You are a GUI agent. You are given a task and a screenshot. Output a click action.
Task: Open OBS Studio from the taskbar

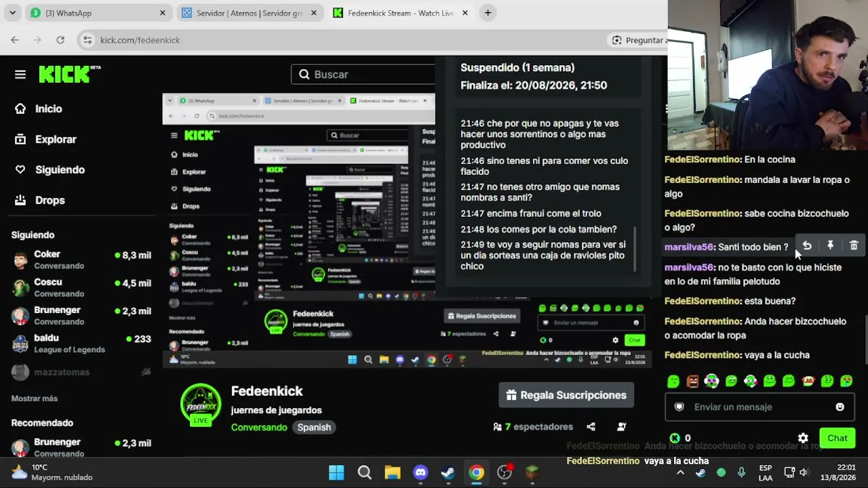505,472
